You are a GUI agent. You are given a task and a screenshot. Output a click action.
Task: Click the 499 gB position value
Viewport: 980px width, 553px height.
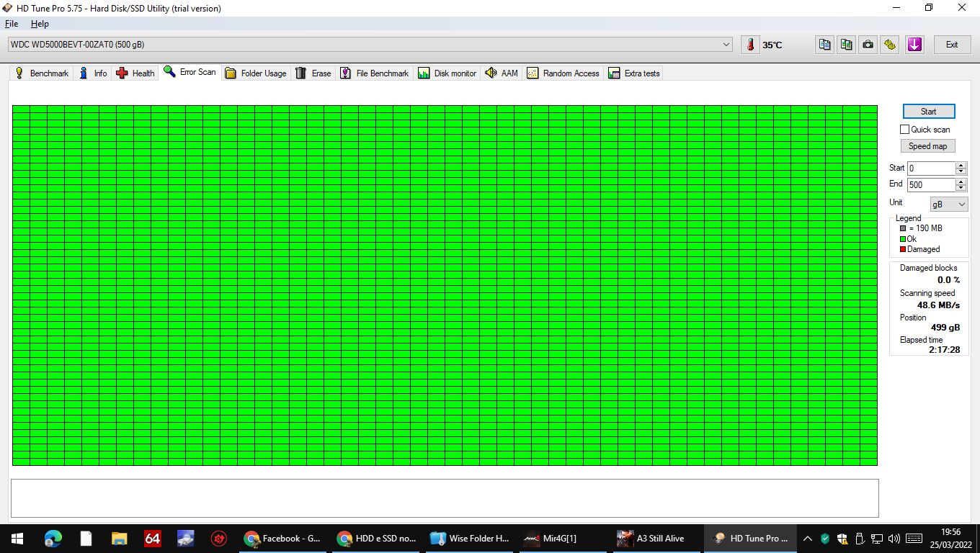pyautogui.click(x=945, y=328)
